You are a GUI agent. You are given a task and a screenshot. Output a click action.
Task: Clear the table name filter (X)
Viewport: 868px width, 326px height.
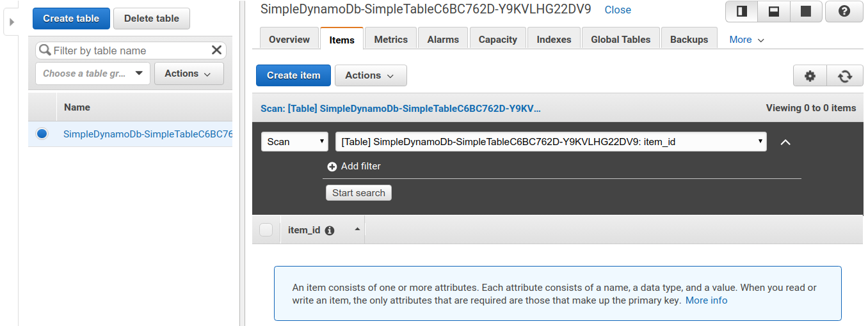click(x=216, y=50)
